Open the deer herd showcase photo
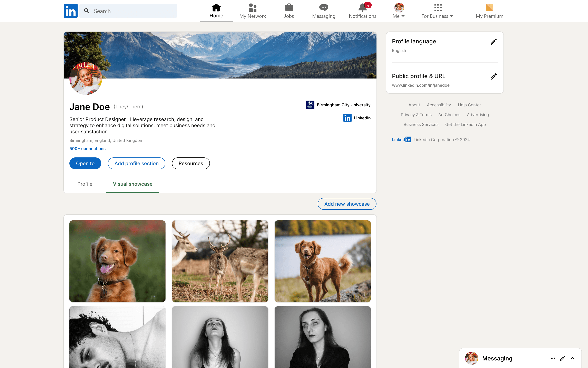Viewport: 588px width, 368px height. (x=220, y=261)
